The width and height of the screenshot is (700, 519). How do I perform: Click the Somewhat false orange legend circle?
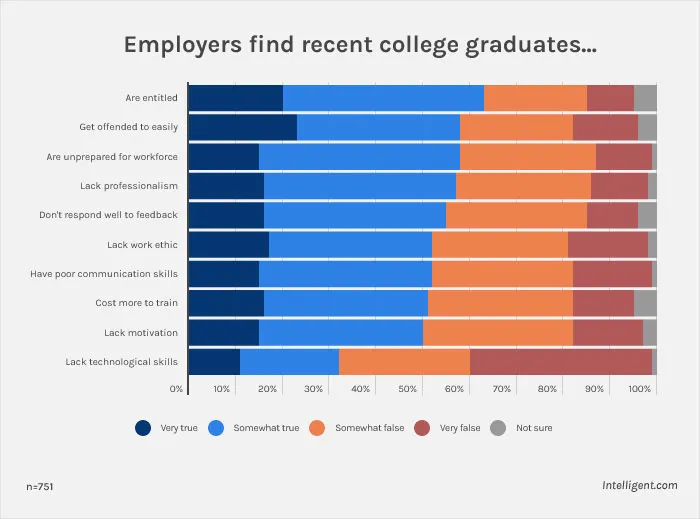coord(317,428)
